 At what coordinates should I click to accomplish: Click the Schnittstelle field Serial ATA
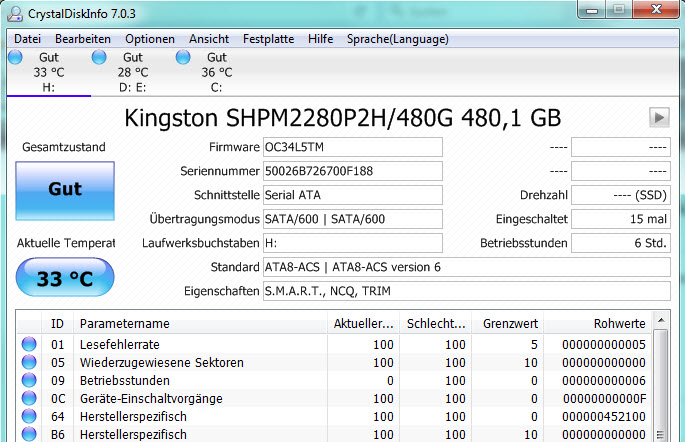[x=353, y=195]
